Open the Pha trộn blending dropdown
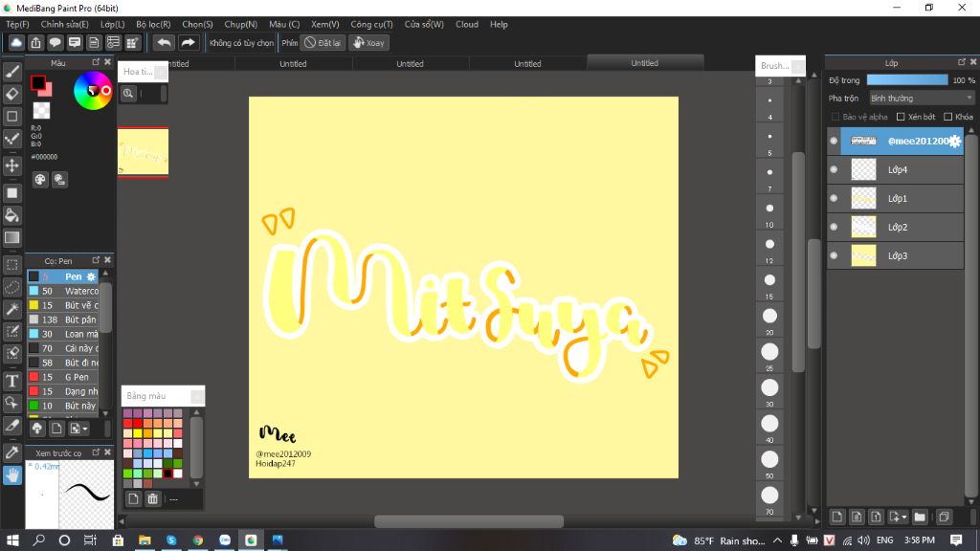The image size is (980, 551). pos(922,99)
